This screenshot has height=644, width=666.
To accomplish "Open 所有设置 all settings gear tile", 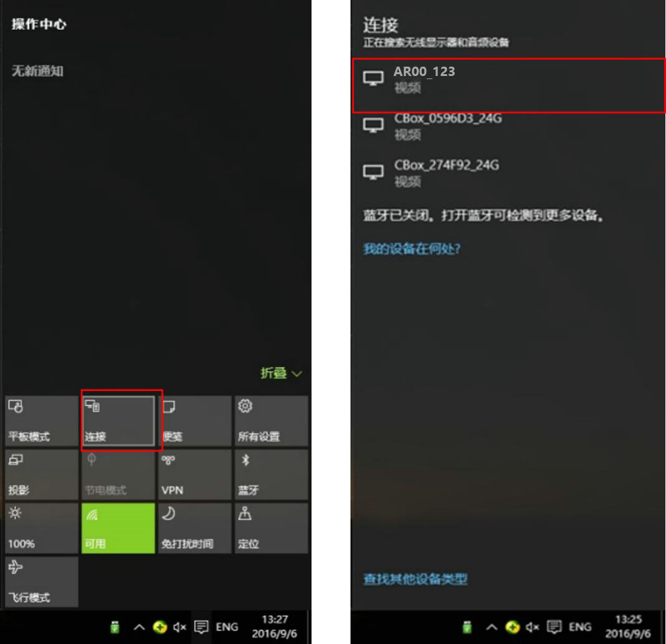I will 271,420.
